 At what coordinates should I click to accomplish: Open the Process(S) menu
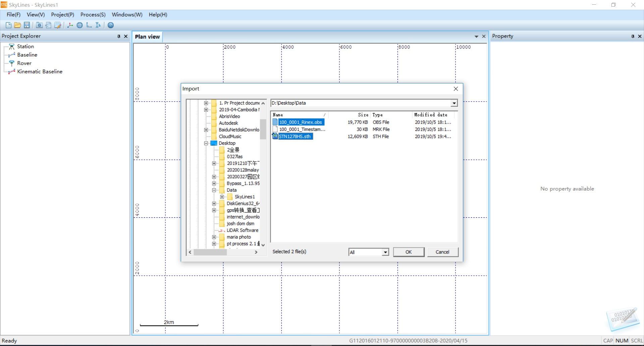(93, 15)
